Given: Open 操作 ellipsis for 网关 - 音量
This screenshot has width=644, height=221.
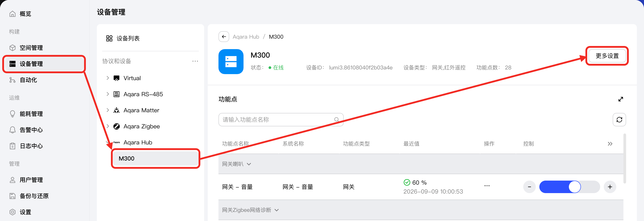Looking at the screenshot, I should (x=487, y=186).
